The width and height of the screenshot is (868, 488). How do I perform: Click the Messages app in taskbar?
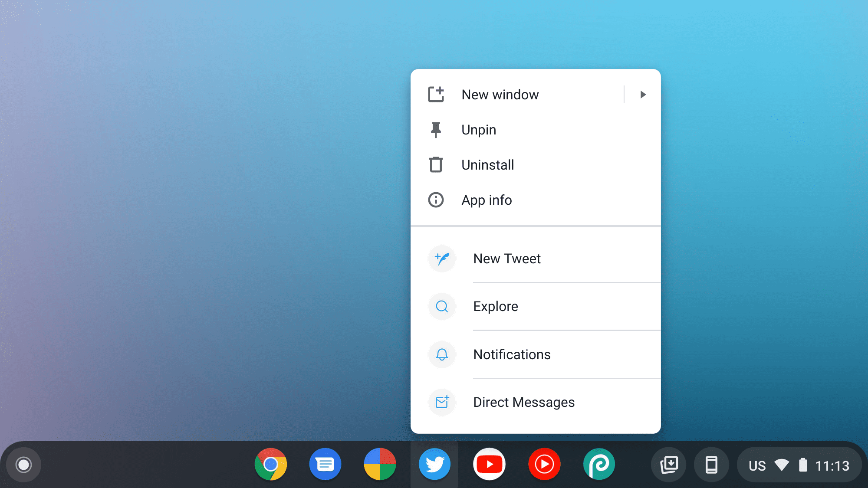pos(325,464)
